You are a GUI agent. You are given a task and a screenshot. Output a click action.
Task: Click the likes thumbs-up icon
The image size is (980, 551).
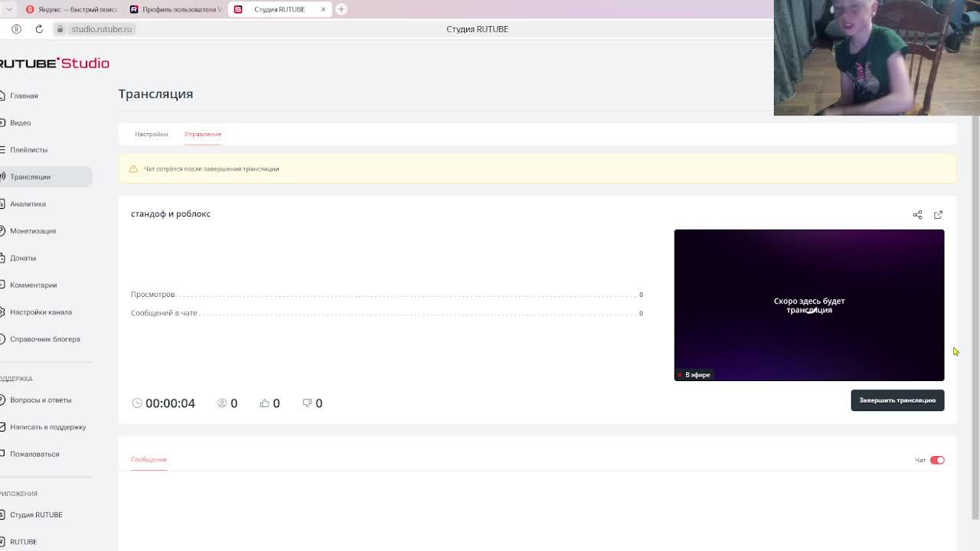point(264,403)
